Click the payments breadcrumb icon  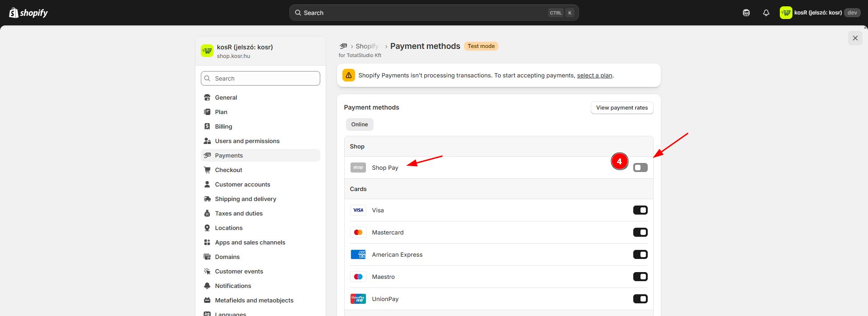click(x=343, y=46)
